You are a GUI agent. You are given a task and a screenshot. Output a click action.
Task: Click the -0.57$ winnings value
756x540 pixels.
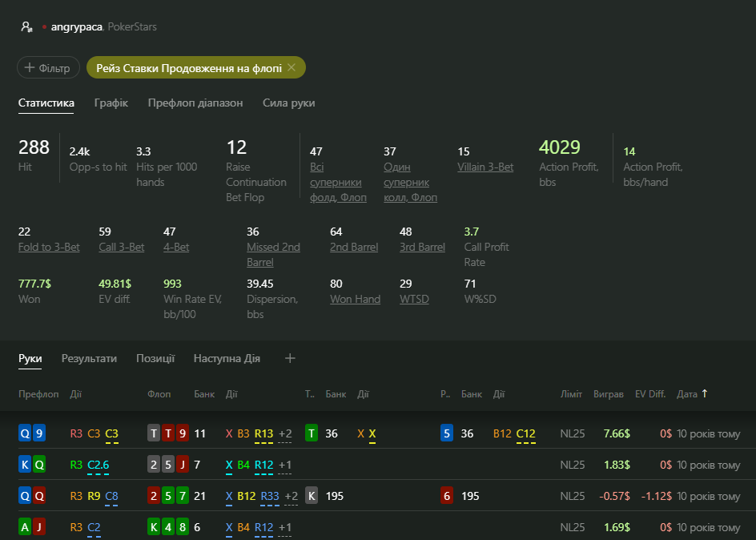click(x=614, y=496)
